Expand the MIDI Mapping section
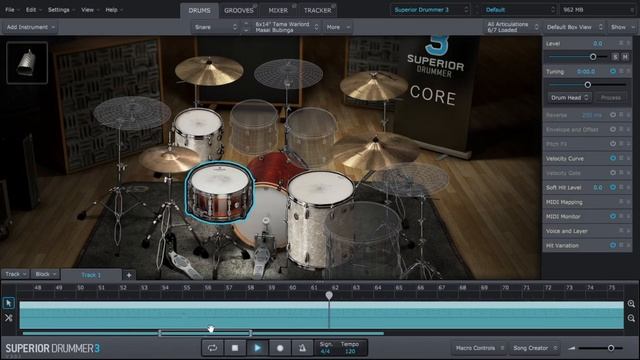The width and height of the screenshot is (640, 360). click(x=587, y=202)
